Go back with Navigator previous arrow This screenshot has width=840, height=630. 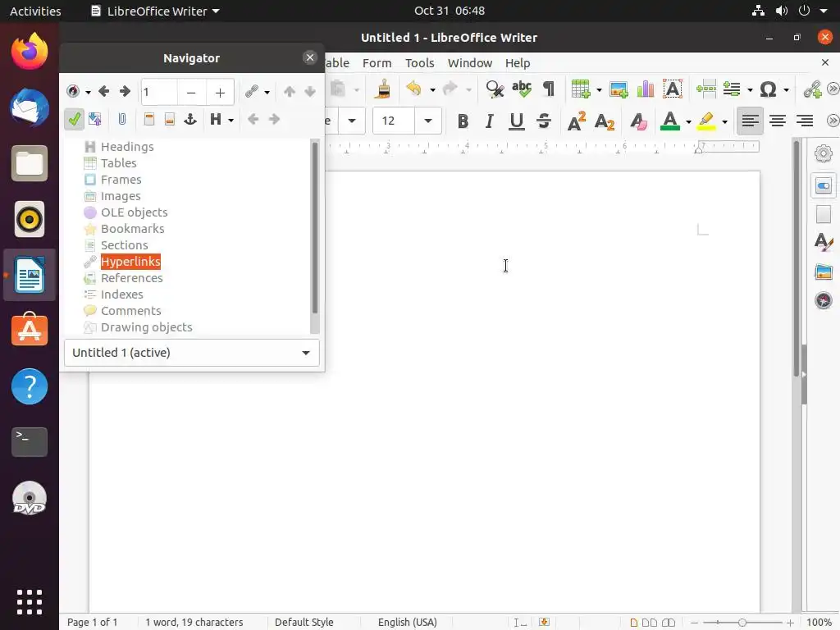coord(104,92)
